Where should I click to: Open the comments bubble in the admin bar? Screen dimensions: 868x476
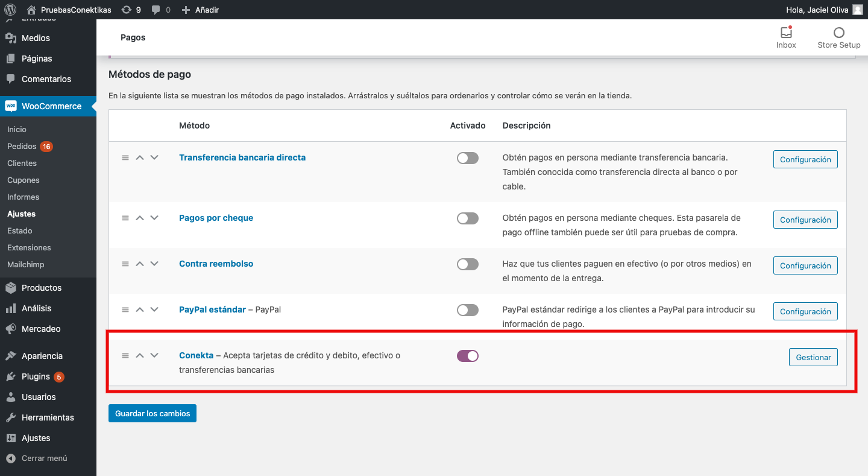point(156,10)
